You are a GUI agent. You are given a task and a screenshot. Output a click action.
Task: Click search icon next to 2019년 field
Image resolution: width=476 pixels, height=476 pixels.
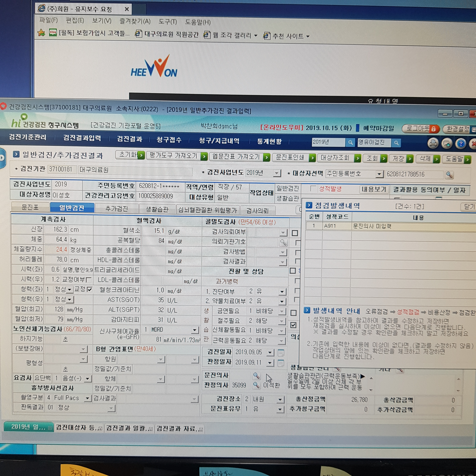coord(350,142)
